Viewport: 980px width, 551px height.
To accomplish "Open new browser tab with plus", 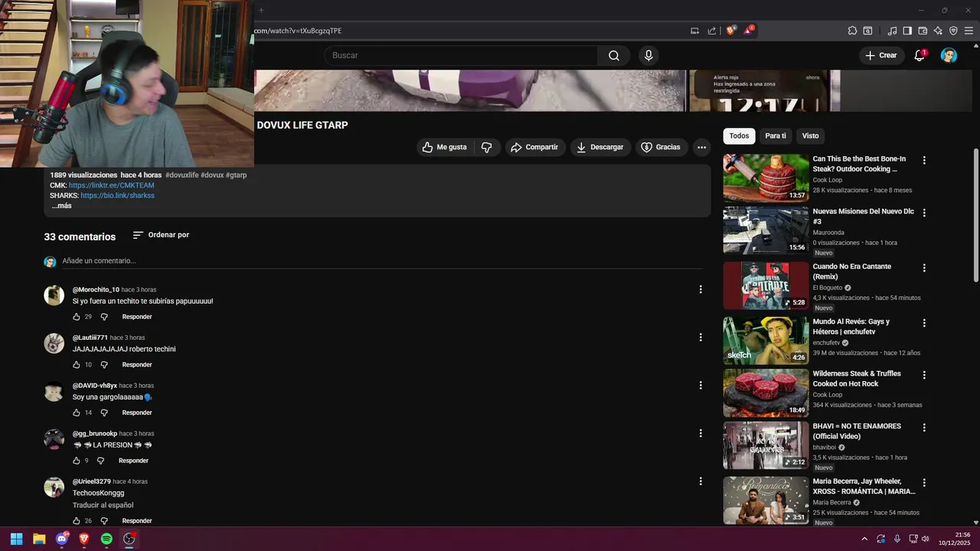I will point(261,10).
